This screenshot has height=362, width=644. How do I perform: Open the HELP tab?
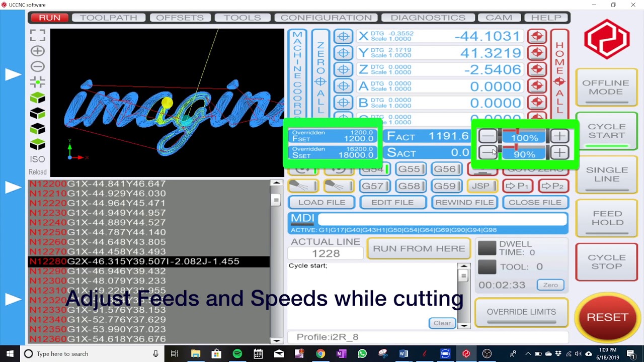[546, 18]
